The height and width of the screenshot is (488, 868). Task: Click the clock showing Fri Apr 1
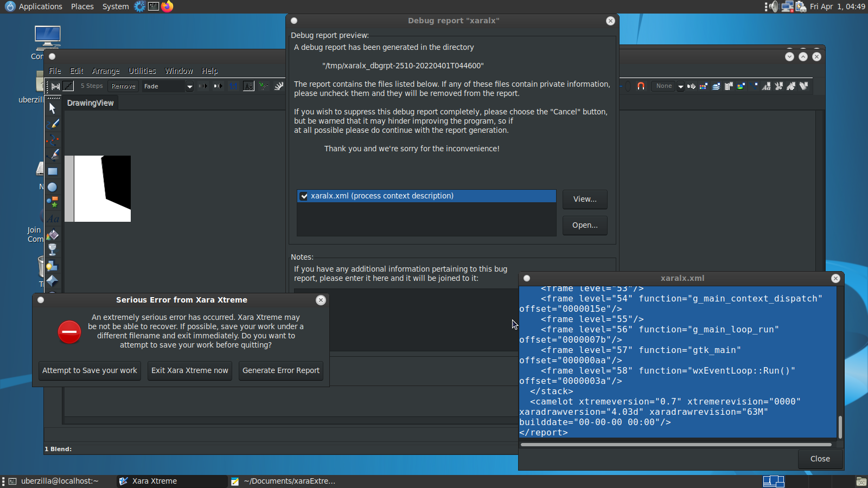tap(837, 7)
